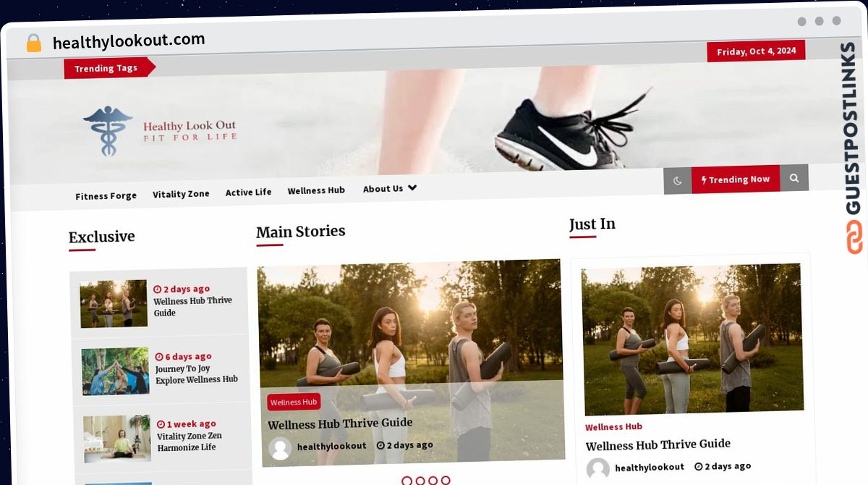Screen dimensions: 868x485
Task: Open Just In headline Wellness Hub Thrive Guide
Action: pos(658,445)
